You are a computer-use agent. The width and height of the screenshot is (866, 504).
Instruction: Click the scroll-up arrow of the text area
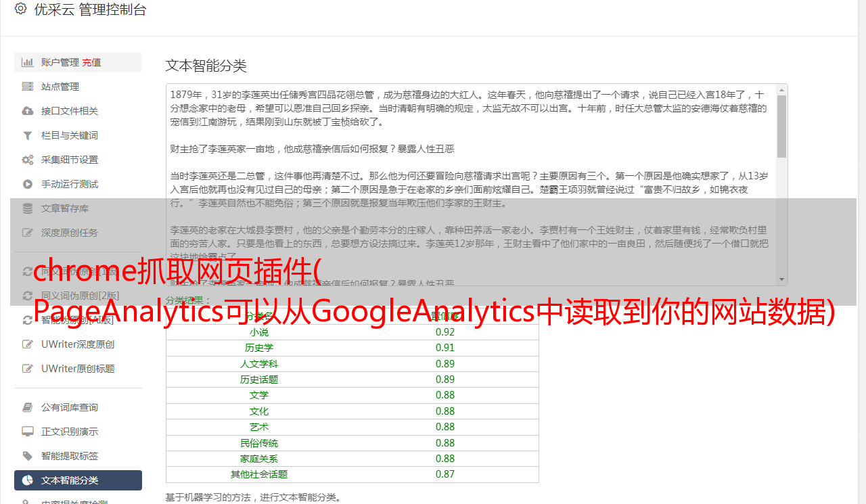tap(781, 89)
